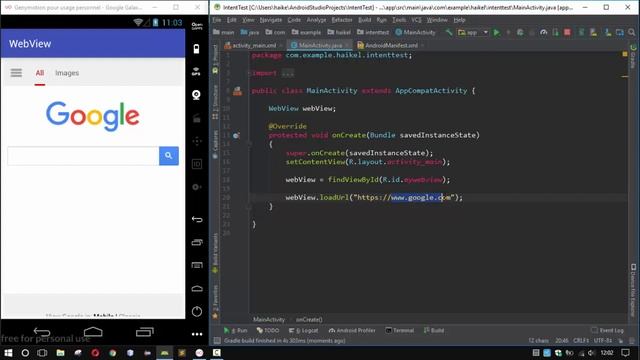Image resolution: width=640 pixels, height=360 pixels.
Task: Open Google hamburger menu in WebView
Action: pos(16,73)
